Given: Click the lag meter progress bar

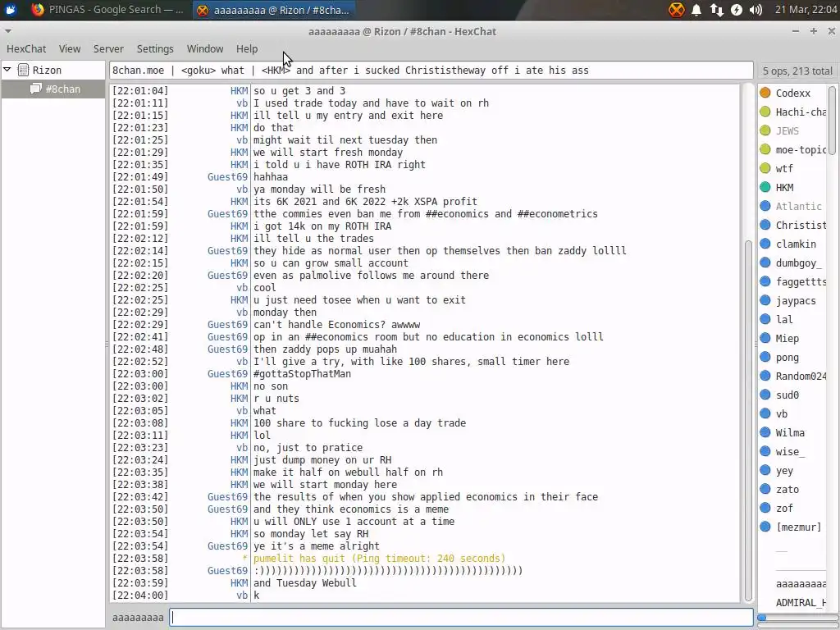Looking at the screenshot, I should tap(798, 618).
